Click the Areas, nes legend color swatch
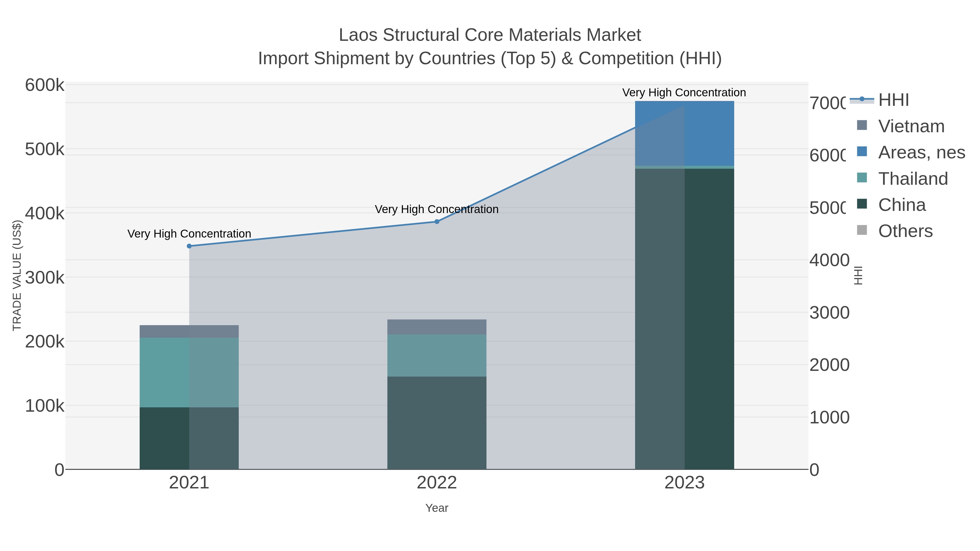This screenshot has height=551, width=980. tap(862, 151)
